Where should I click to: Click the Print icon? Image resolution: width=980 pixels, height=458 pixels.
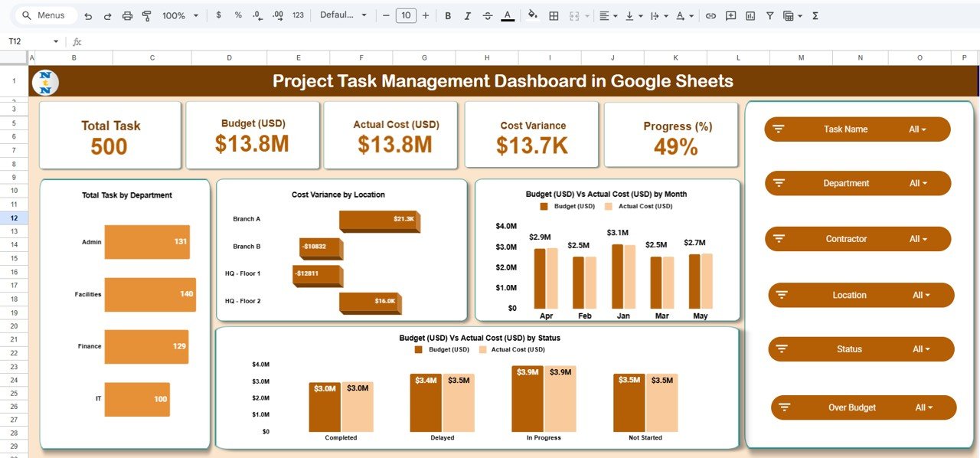(x=127, y=15)
